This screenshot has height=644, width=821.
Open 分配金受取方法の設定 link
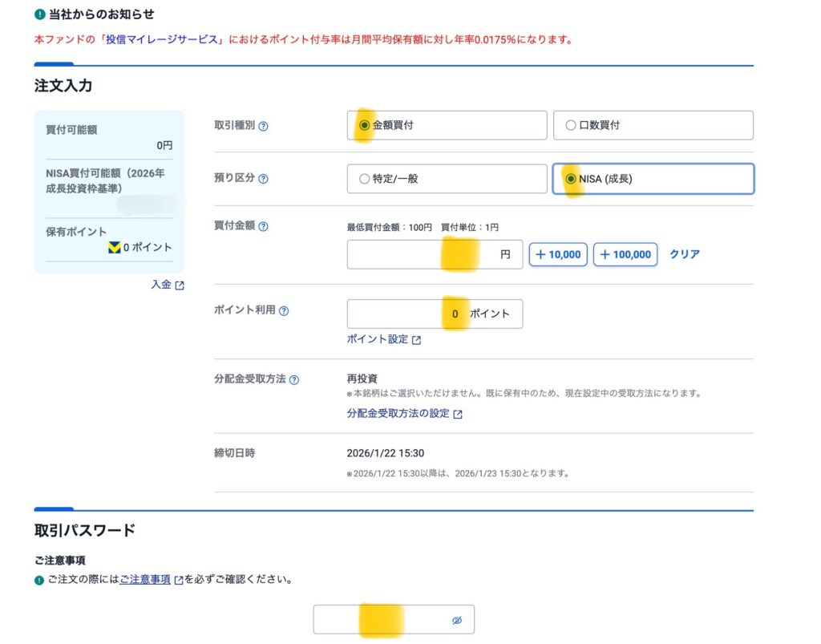[x=398, y=414]
